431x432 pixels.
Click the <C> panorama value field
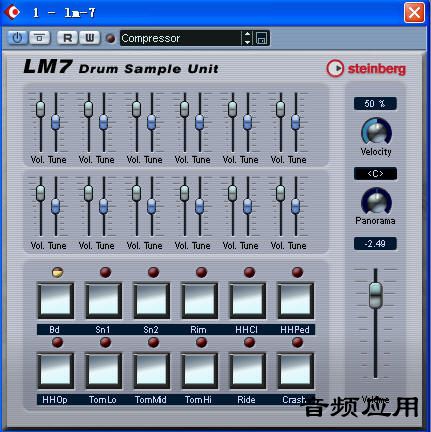pyautogui.click(x=375, y=174)
